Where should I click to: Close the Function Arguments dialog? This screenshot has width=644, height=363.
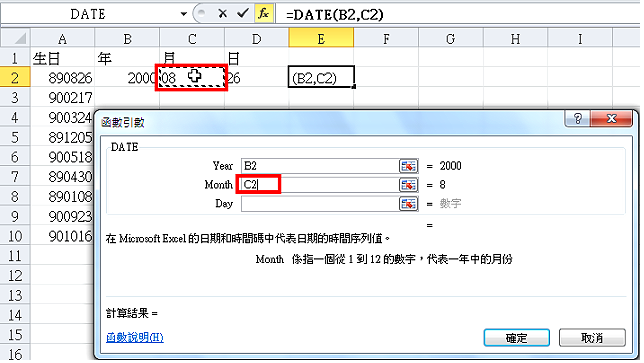(611, 119)
